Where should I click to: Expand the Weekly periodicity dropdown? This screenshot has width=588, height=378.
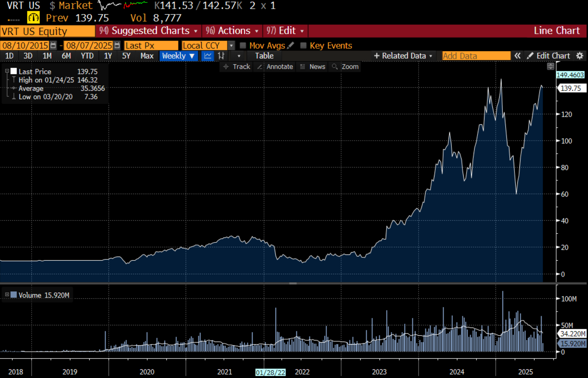[178, 56]
